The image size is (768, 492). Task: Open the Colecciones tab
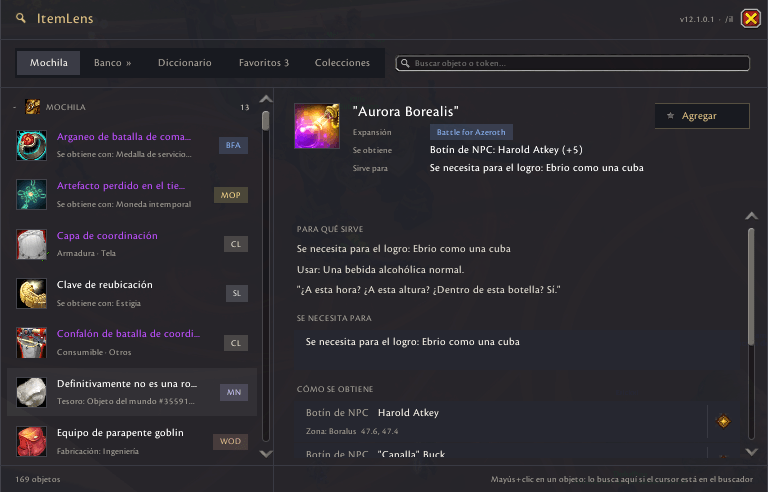pyautogui.click(x=342, y=63)
